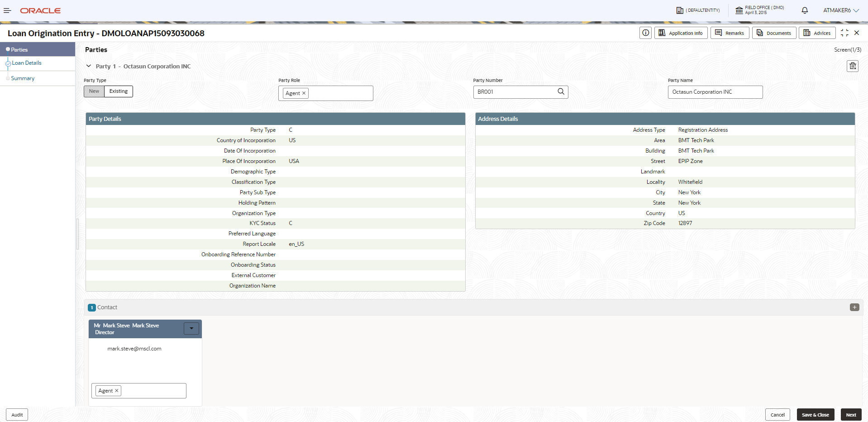Close the Loan Origination Entry screen

(x=857, y=33)
